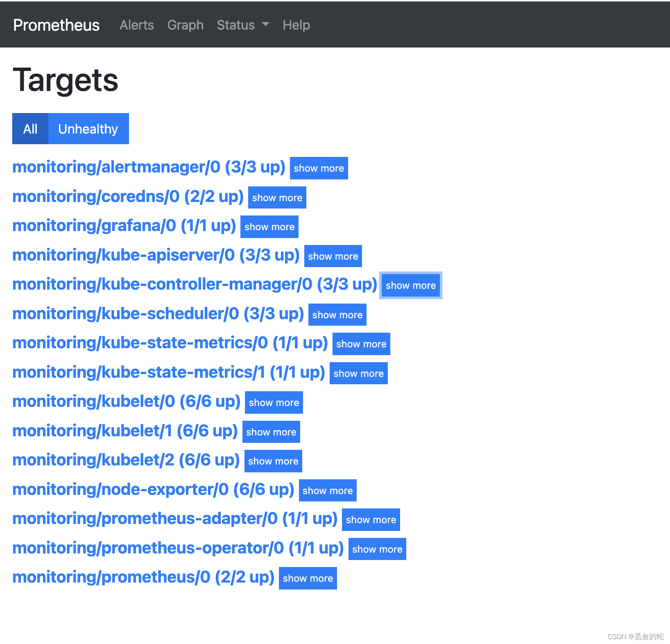Show more for alertmanager/0 targets

coord(319,168)
